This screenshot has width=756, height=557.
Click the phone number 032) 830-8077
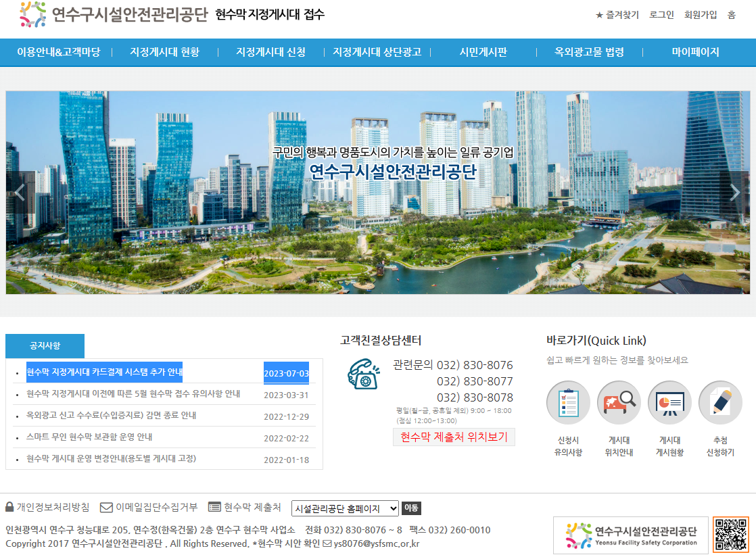click(x=475, y=382)
